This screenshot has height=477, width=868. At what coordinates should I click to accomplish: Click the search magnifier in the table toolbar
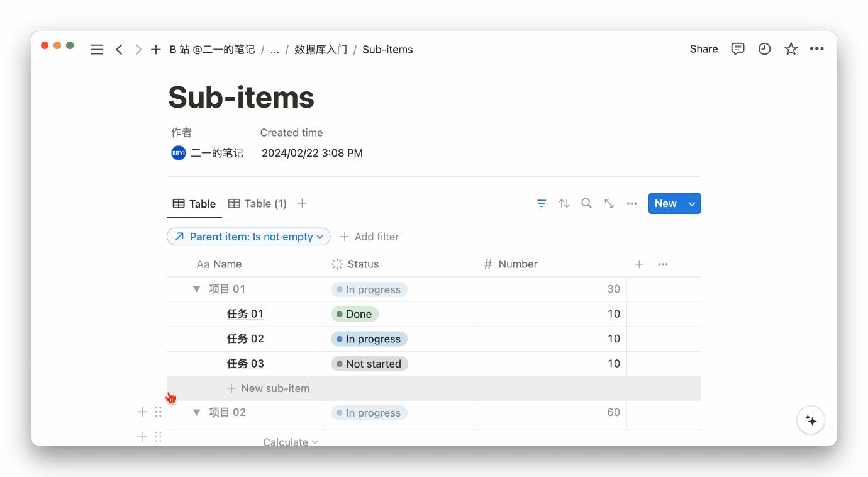pyautogui.click(x=586, y=203)
